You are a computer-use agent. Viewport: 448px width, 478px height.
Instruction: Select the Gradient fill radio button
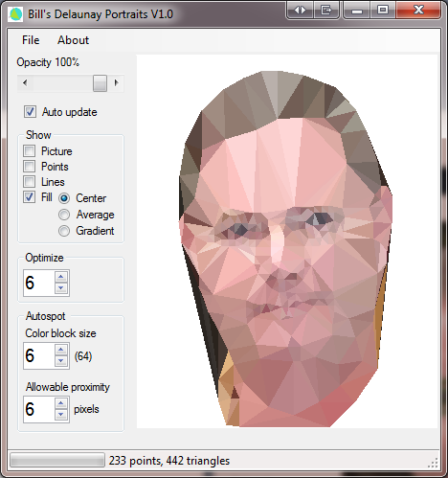tap(64, 231)
